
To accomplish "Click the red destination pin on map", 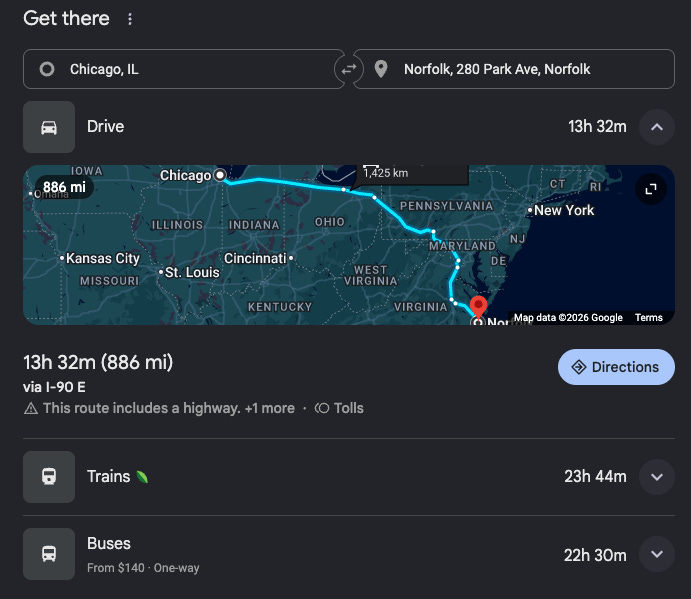I will click(x=478, y=307).
